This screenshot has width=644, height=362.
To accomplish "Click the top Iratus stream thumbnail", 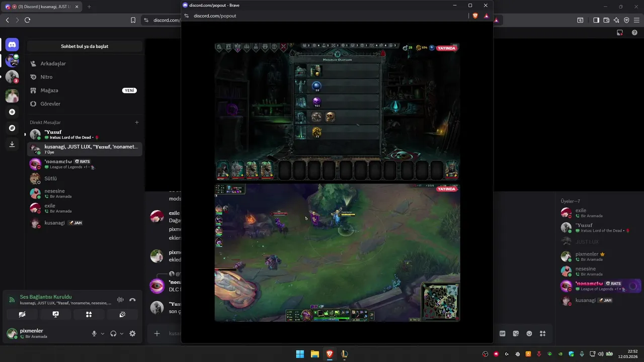I will (337, 111).
